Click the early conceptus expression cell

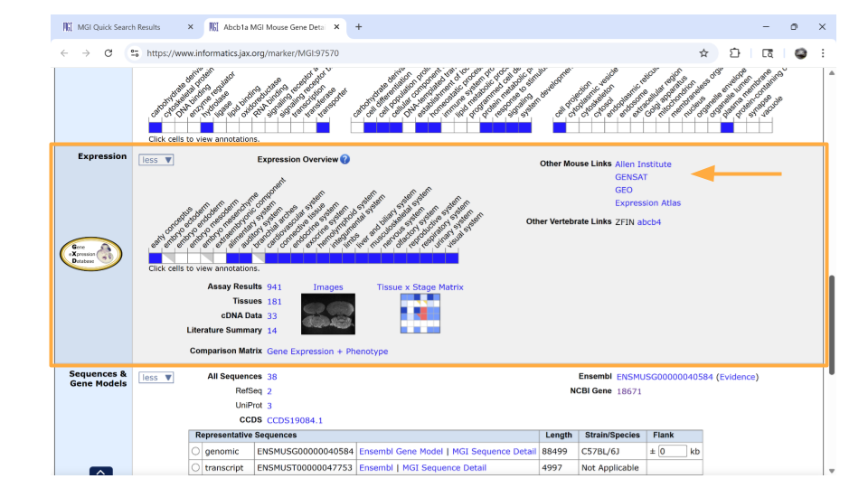pos(155,258)
